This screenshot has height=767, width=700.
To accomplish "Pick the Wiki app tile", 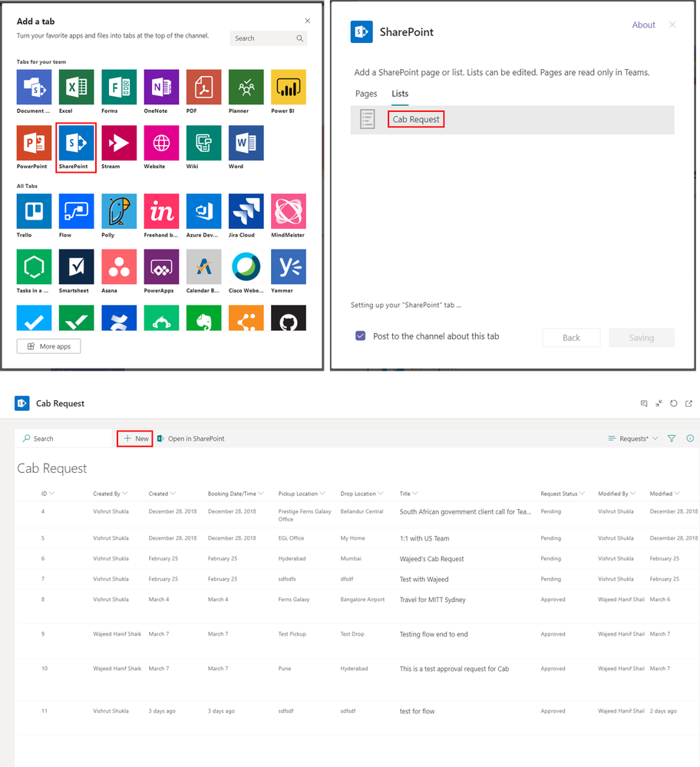I will [203, 143].
